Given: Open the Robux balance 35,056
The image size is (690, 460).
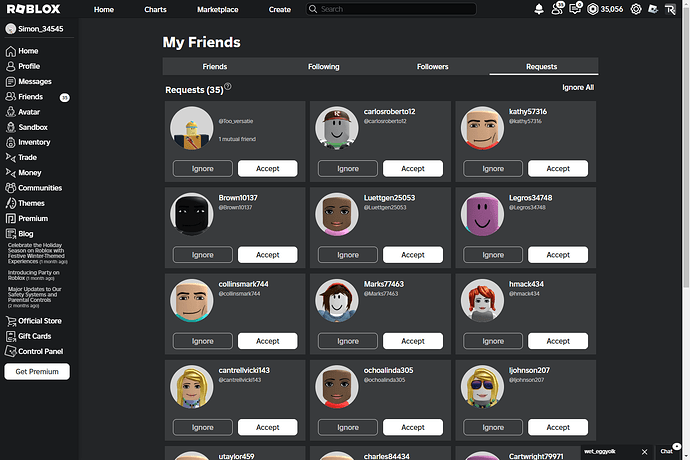Looking at the screenshot, I should [605, 9].
